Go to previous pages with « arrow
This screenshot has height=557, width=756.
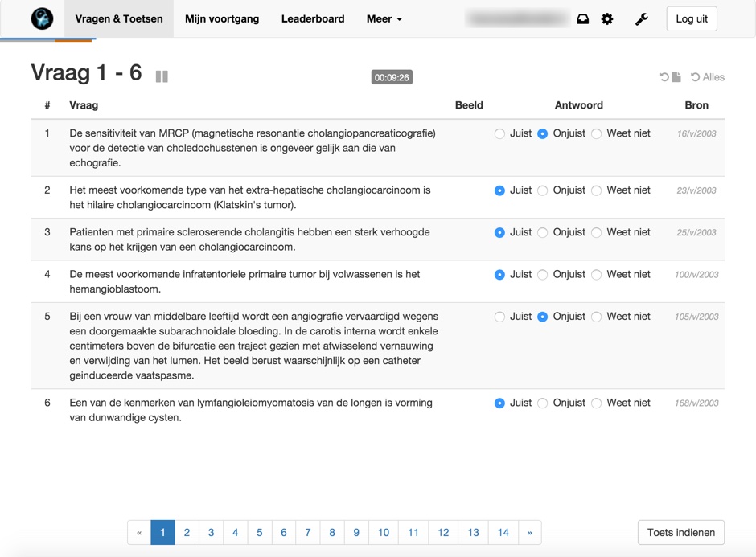click(x=139, y=532)
